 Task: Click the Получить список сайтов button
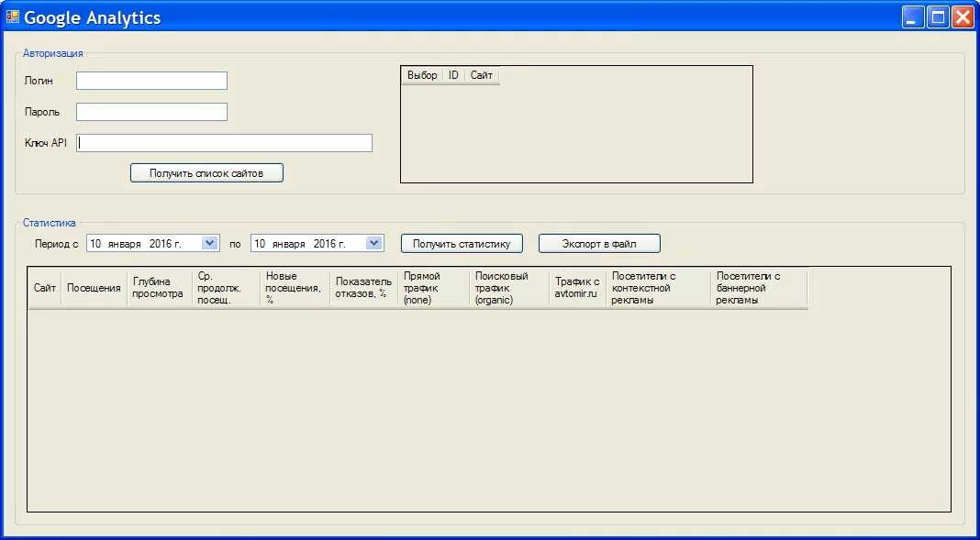pyautogui.click(x=206, y=173)
